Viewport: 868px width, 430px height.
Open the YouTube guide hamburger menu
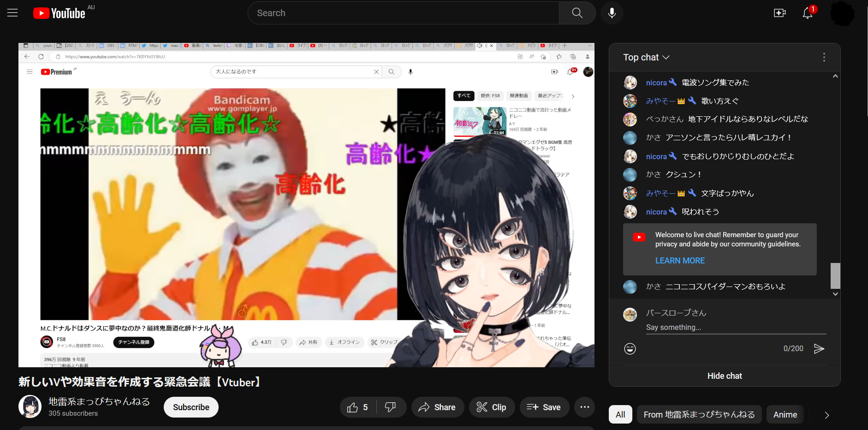[12, 13]
